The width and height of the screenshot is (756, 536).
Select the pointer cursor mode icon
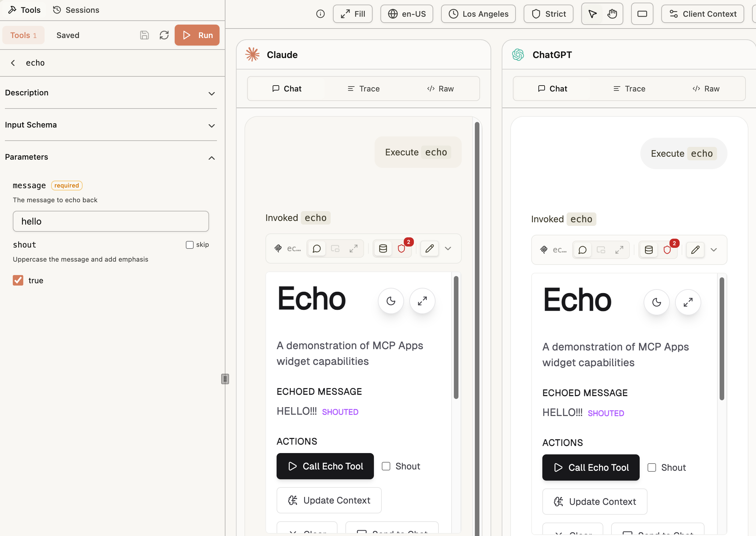click(593, 14)
